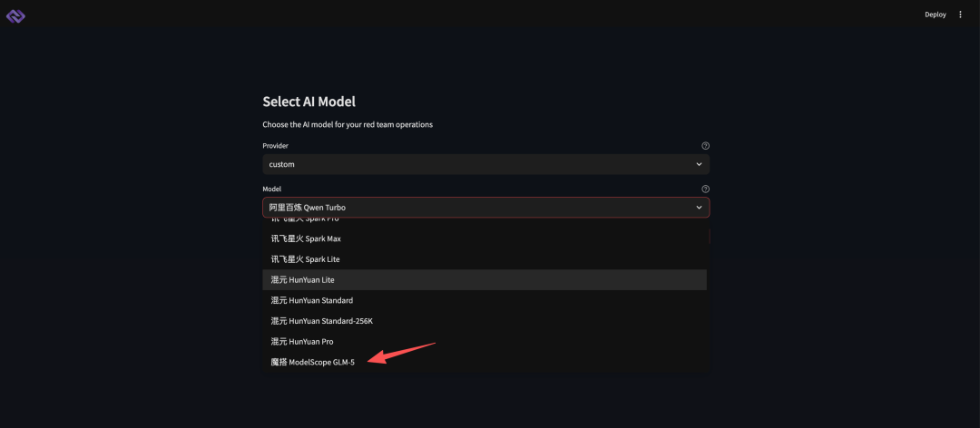
Task: Show help tooltip for Provider
Action: pyautogui.click(x=705, y=145)
